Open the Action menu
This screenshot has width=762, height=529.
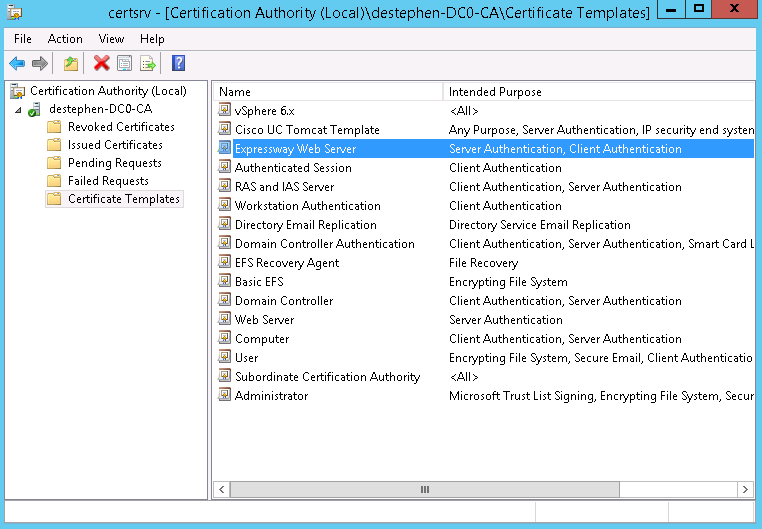point(65,39)
